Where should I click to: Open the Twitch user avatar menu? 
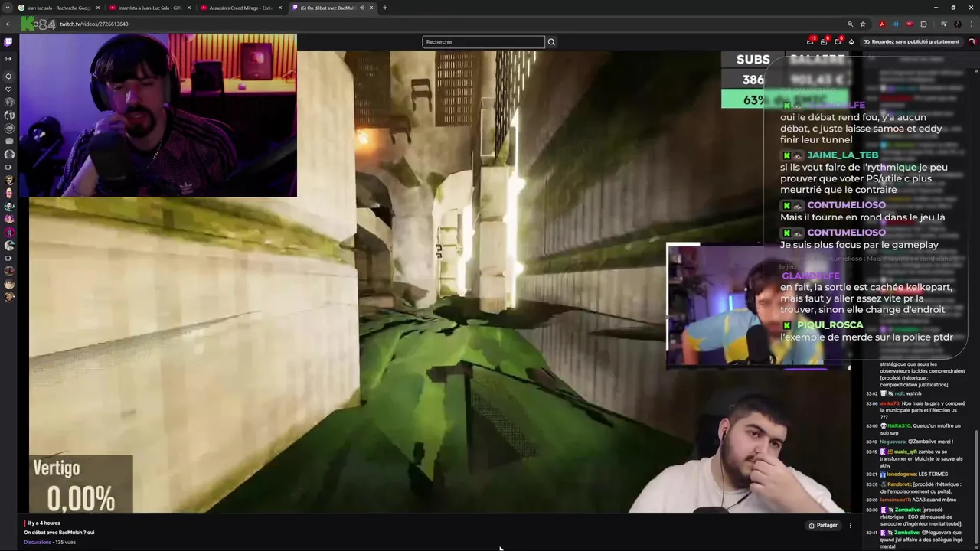click(972, 41)
